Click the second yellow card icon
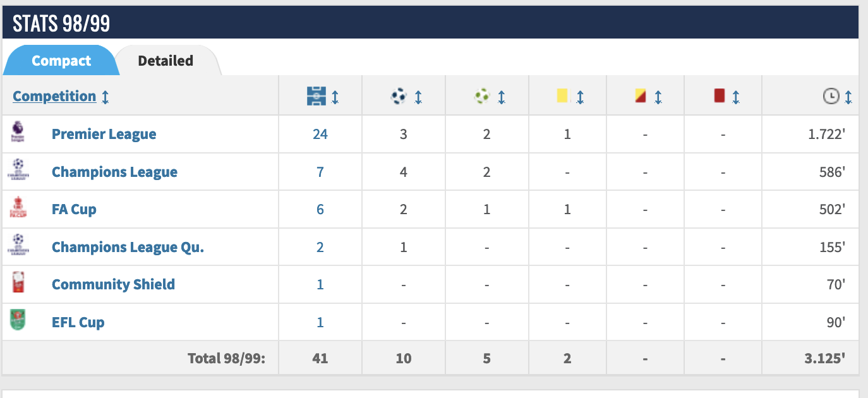868x398 pixels. [x=641, y=97]
